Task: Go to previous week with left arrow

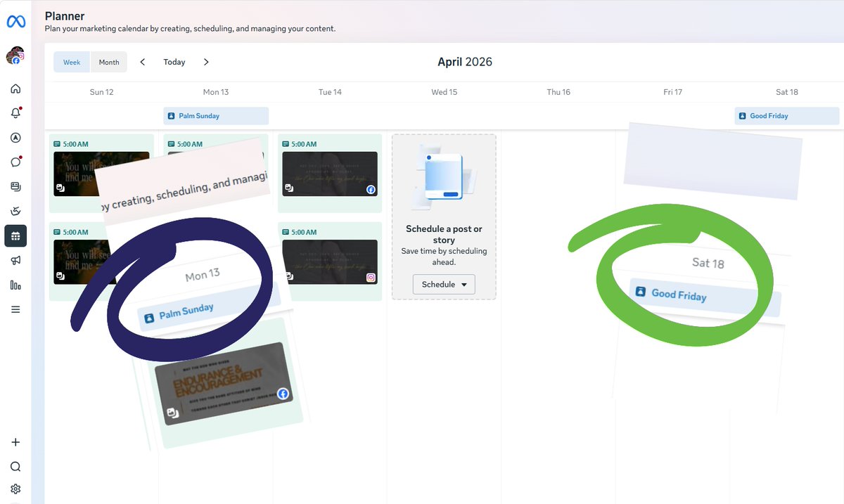Action: (x=143, y=62)
